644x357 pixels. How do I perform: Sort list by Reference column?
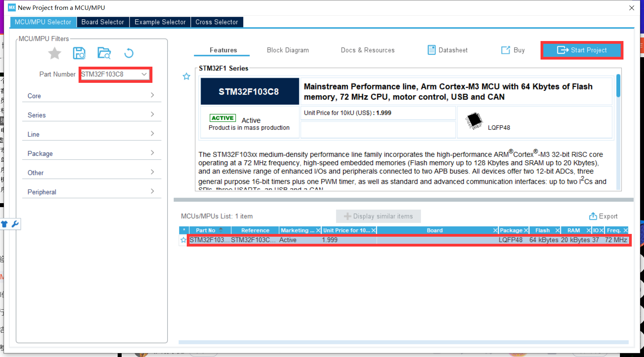pos(255,230)
